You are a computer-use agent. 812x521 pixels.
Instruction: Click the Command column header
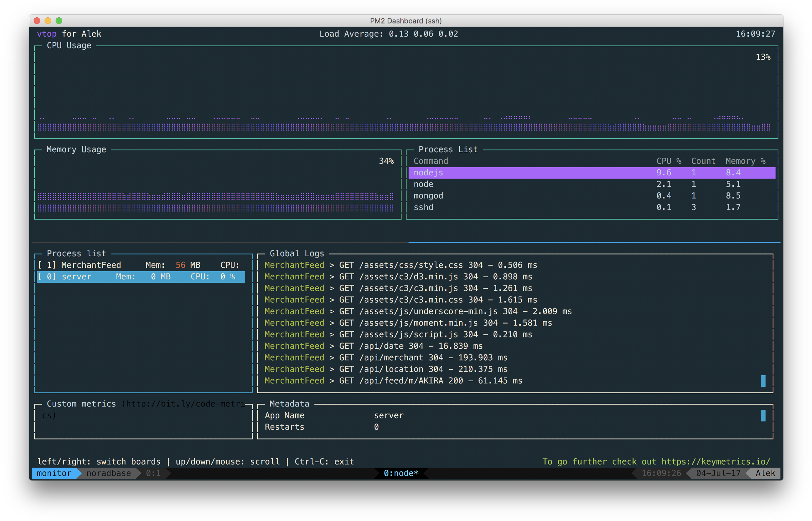[x=431, y=161]
